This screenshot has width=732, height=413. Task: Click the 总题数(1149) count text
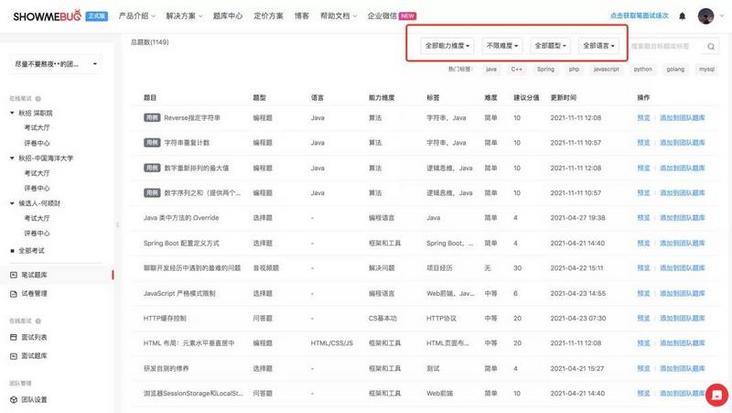150,42
